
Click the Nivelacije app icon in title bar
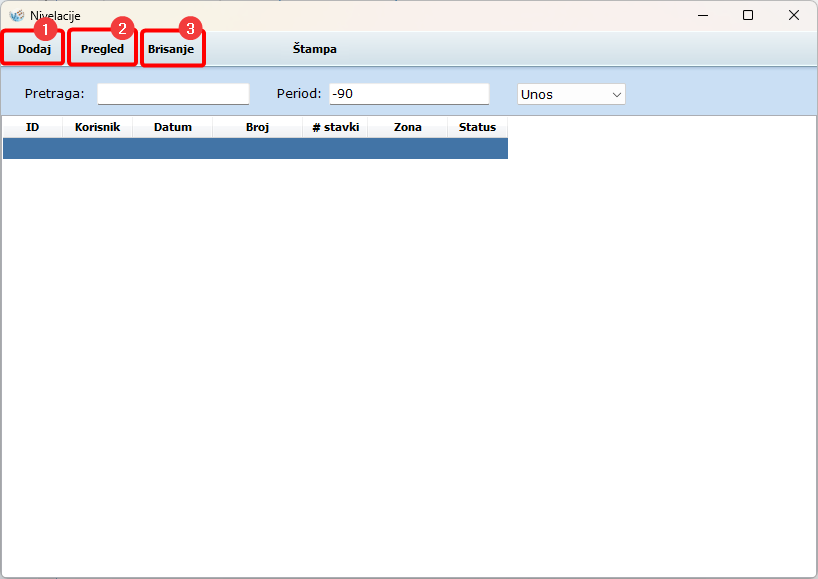pyautogui.click(x=16, y=16)
